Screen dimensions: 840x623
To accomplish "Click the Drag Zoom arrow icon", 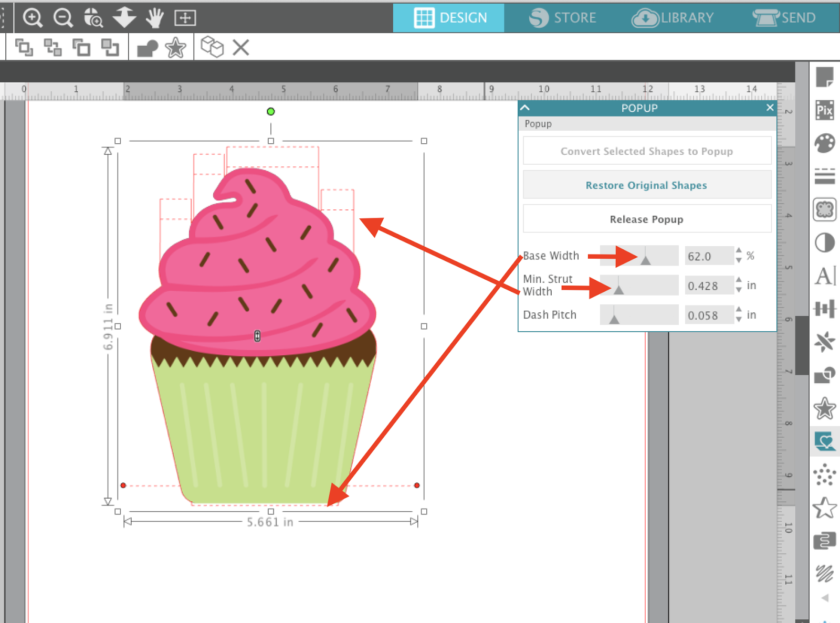I will [x=124, y=18].
